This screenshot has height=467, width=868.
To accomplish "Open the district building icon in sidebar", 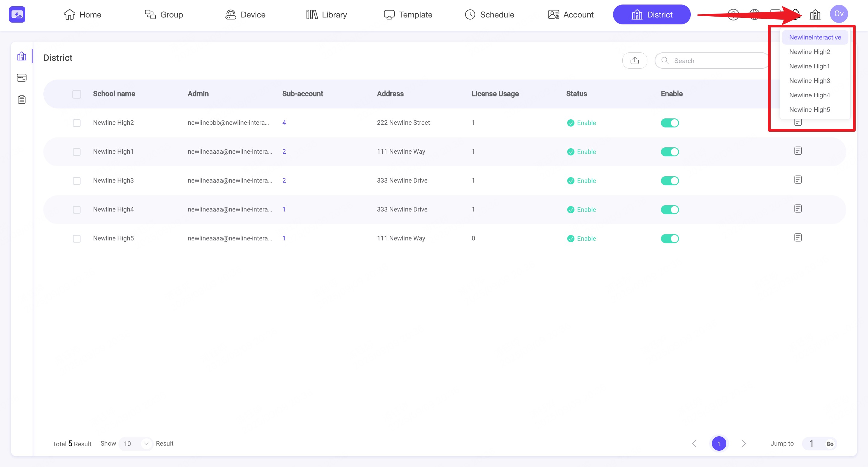I will coord(22,56).
